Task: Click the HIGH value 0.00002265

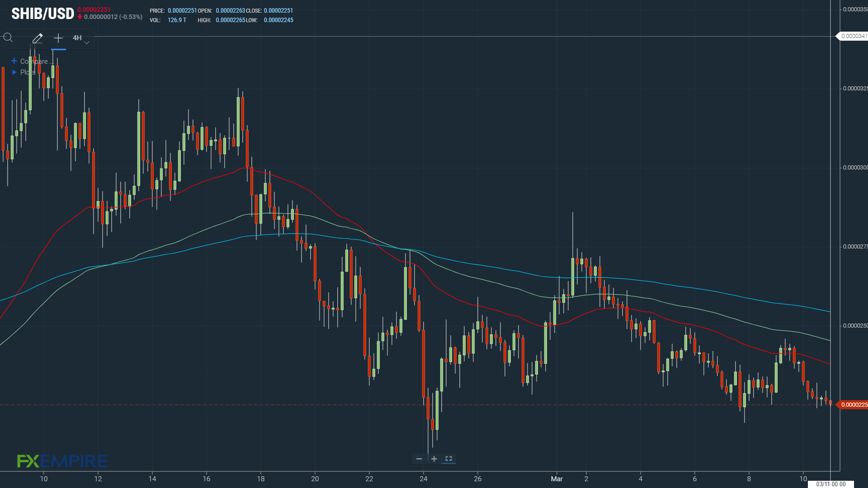Action: coord(231,20)
